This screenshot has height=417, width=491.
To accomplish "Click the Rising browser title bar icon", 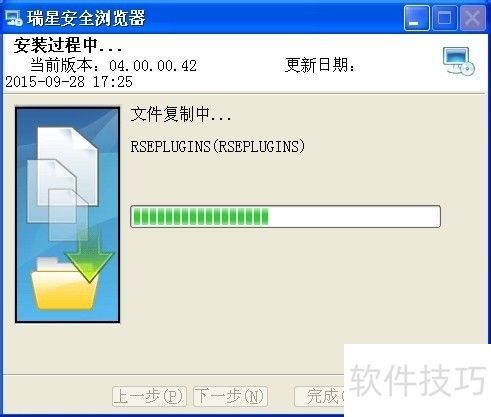I will click(14, 18).
